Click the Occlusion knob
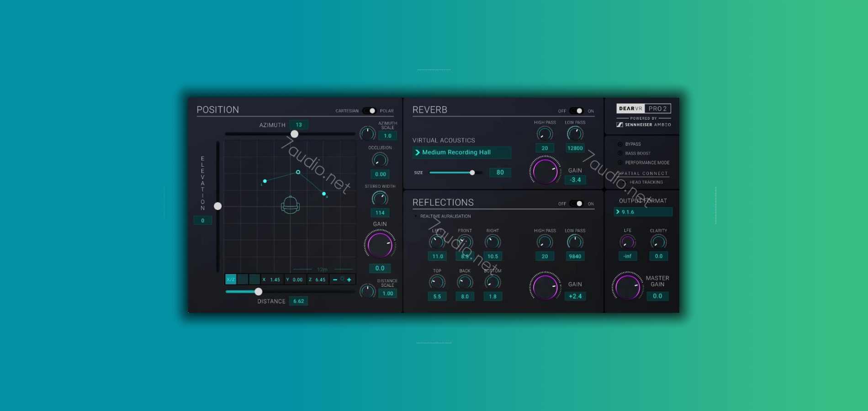 [380, 160]
